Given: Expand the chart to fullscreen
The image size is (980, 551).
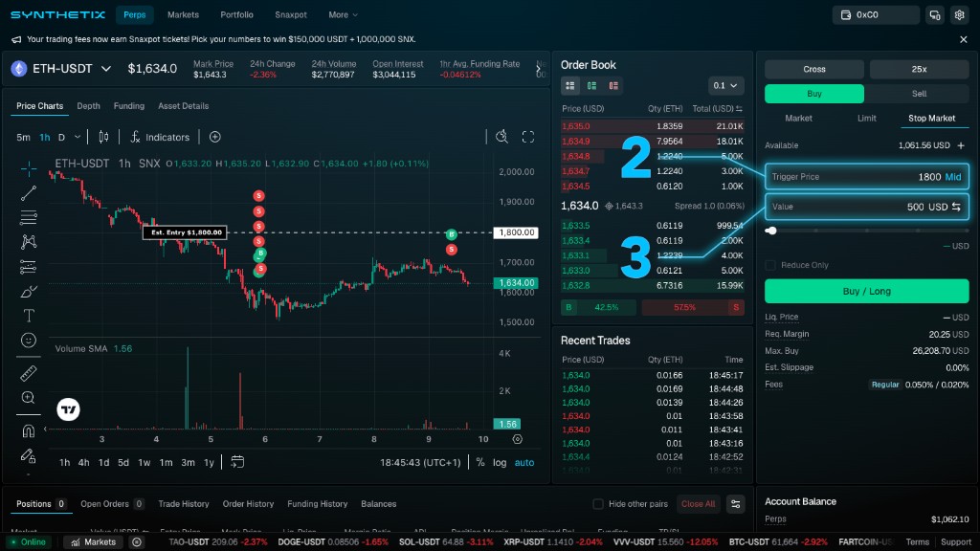Looking at the screenshot, I should (x=528, y=137).
